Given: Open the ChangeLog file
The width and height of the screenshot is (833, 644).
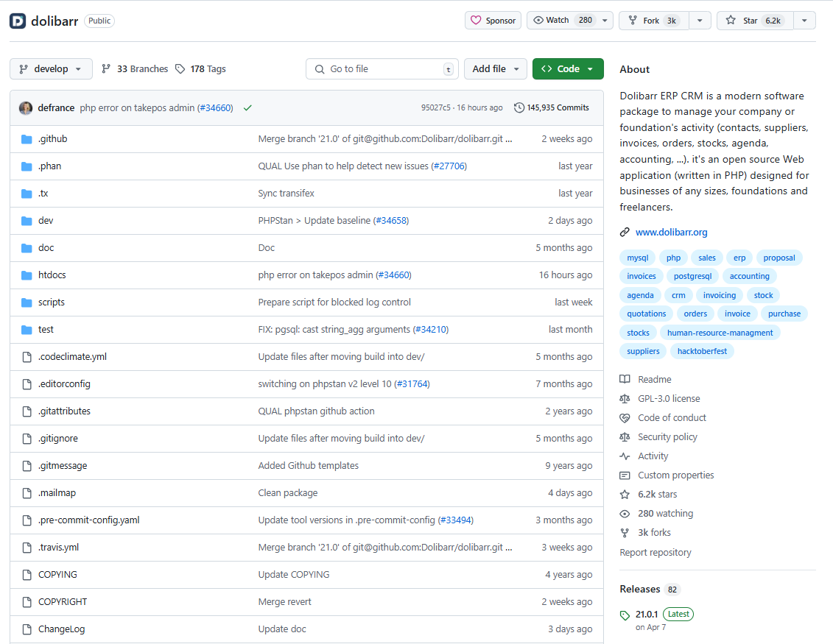Looking at the screenshot, I should click(62, 629).
